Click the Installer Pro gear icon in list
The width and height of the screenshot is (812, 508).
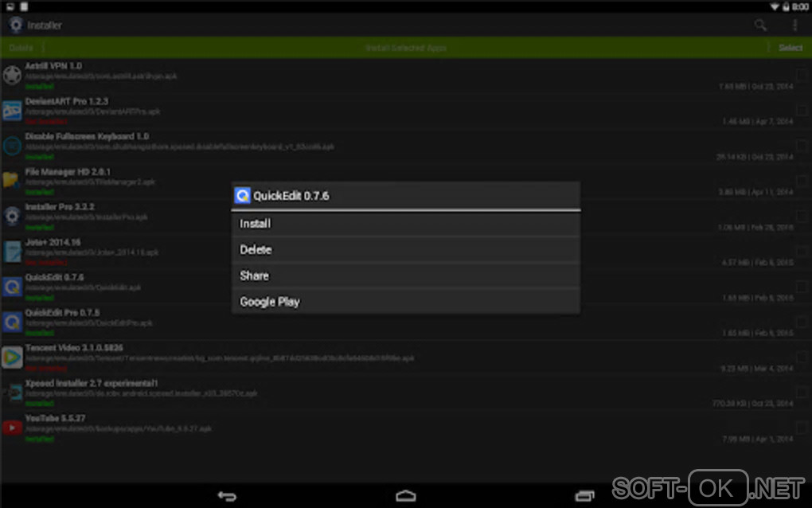12,216
